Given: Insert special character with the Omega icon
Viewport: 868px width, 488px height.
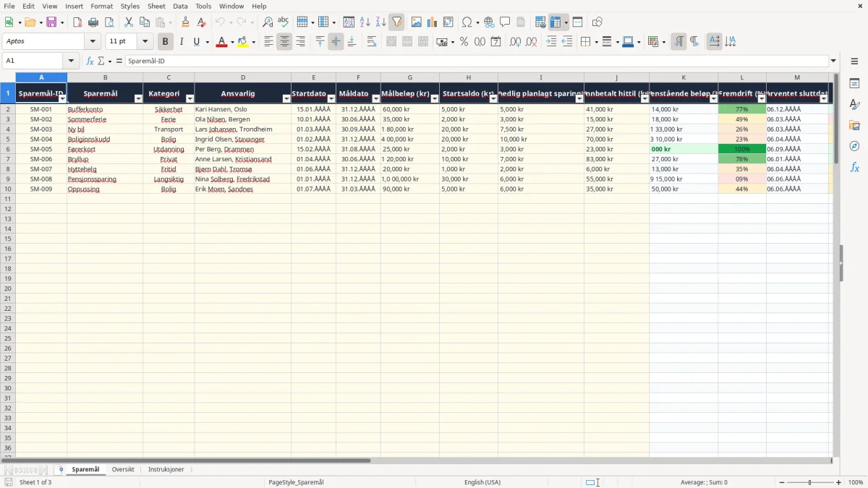Looking at the screenshot, I should (467, 22).
